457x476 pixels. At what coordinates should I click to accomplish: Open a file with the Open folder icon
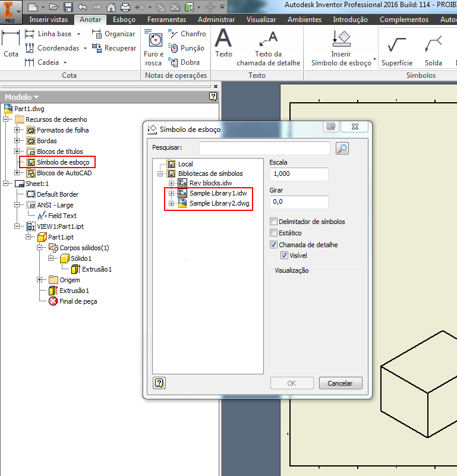(54, 7)
